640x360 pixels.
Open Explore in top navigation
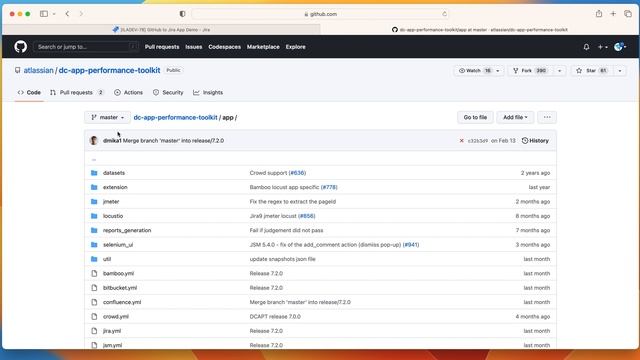[x=296, y=47]
